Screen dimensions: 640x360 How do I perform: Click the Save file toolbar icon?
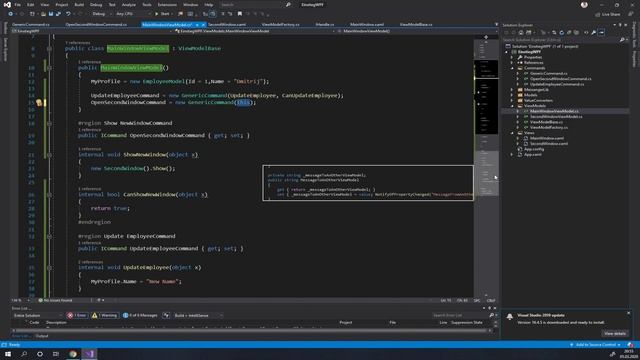[51, 14]
